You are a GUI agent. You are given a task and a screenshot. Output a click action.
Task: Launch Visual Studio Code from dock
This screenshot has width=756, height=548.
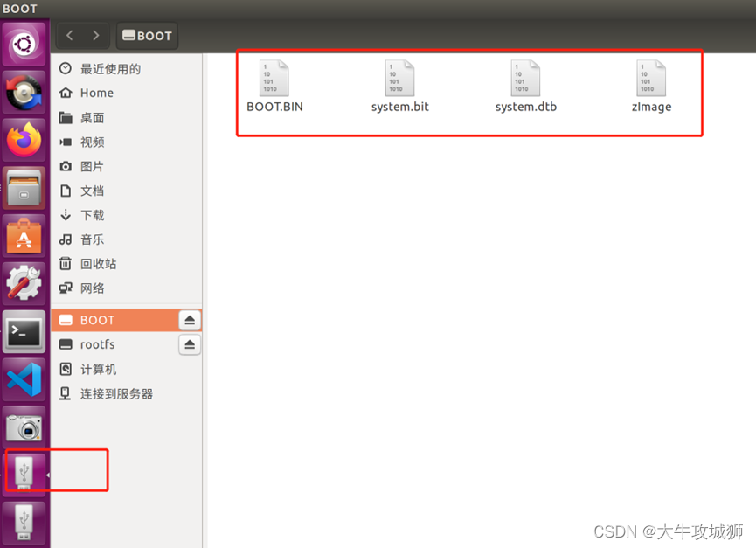coord(24,379)
